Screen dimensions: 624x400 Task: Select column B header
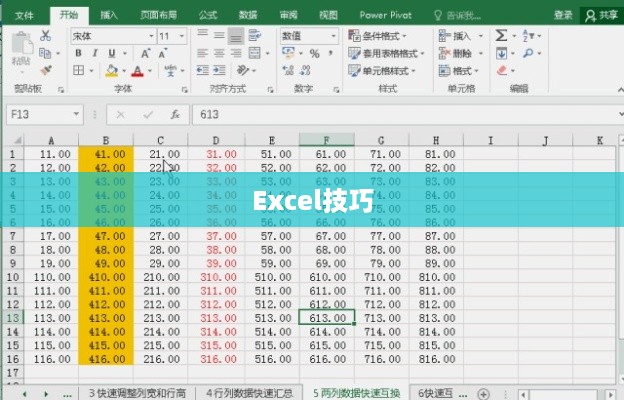pyautogui.click(x=106, y=140)
